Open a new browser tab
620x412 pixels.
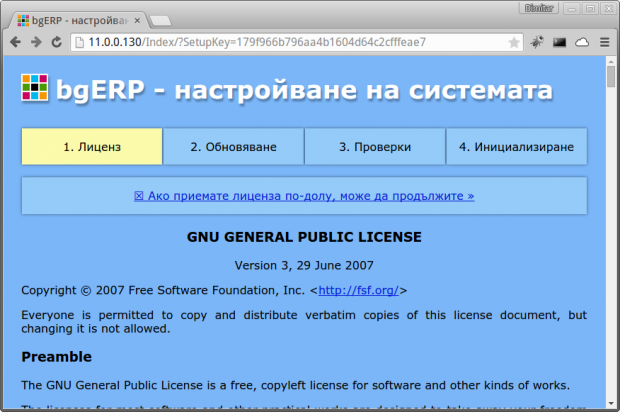coord(160,21)
